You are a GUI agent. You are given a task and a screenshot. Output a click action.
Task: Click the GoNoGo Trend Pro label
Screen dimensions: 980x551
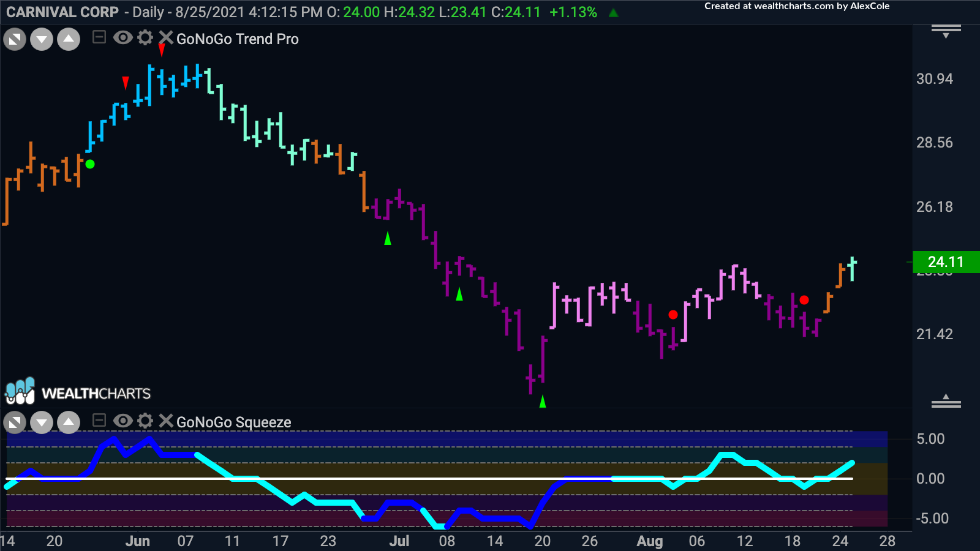[238, 39]
